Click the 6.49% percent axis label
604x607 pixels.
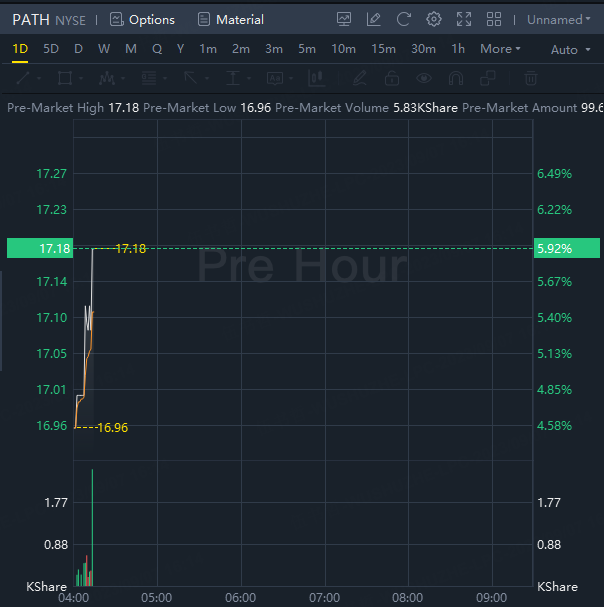[554, 174]
